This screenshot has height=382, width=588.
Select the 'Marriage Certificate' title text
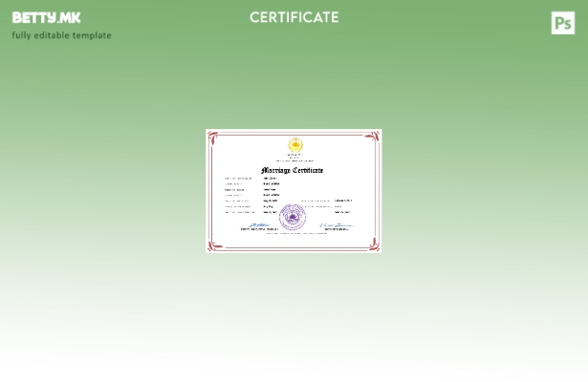pos(293,170)
